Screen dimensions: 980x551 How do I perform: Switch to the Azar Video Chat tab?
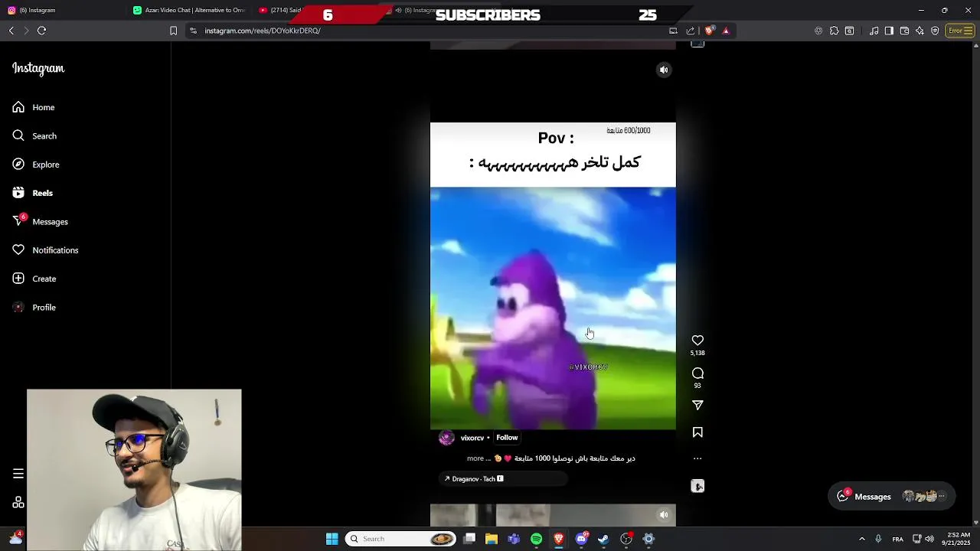point(188,10)
